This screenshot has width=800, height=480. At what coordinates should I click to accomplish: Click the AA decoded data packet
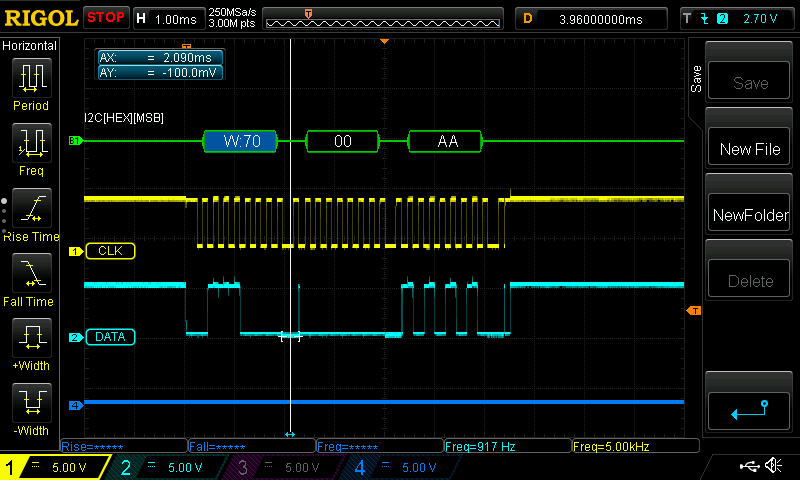pos(445,141)
